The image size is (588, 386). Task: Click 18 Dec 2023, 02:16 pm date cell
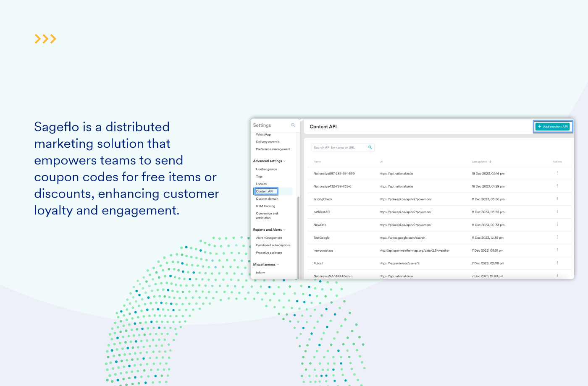click(x=488, y=173)
